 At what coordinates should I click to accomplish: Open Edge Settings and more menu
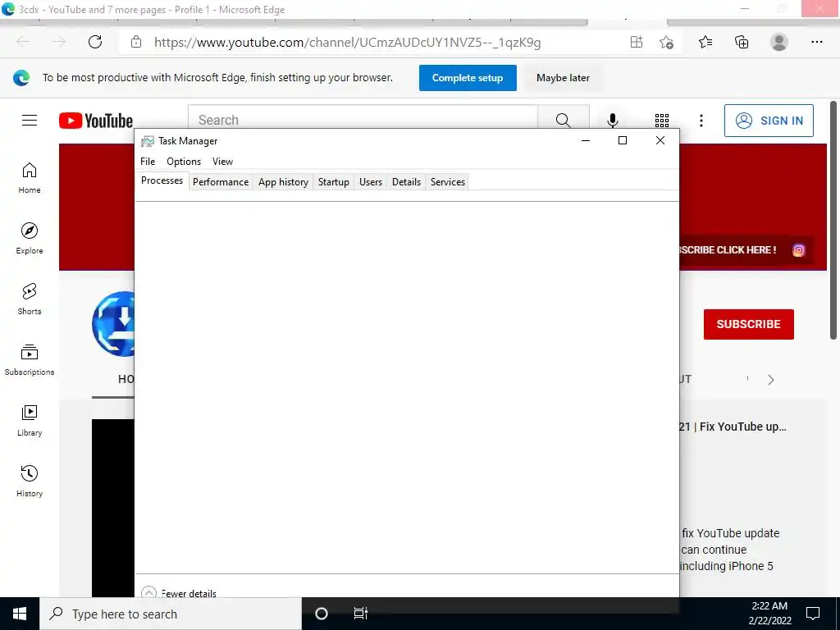[816, 43]
